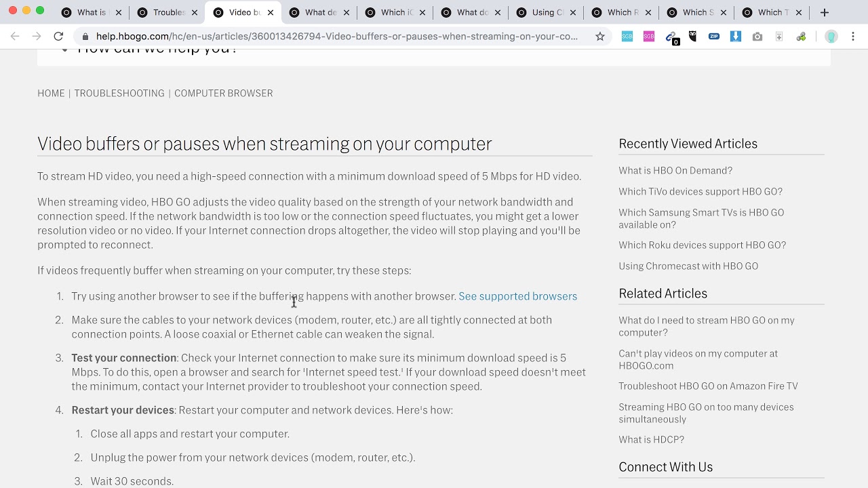
Task: Open 'Can't play videos on my computer' link
Action: tap(698, 359)
